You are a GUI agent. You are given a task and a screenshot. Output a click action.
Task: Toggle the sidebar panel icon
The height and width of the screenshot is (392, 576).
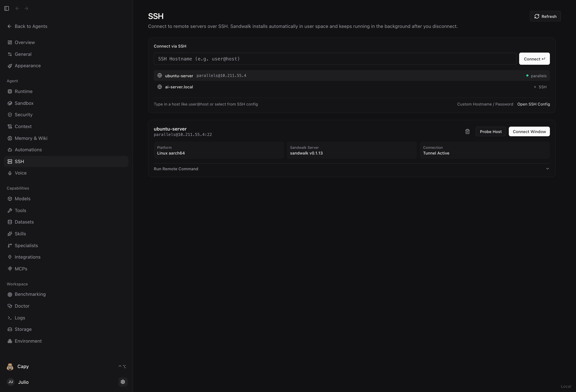point(7,8)
